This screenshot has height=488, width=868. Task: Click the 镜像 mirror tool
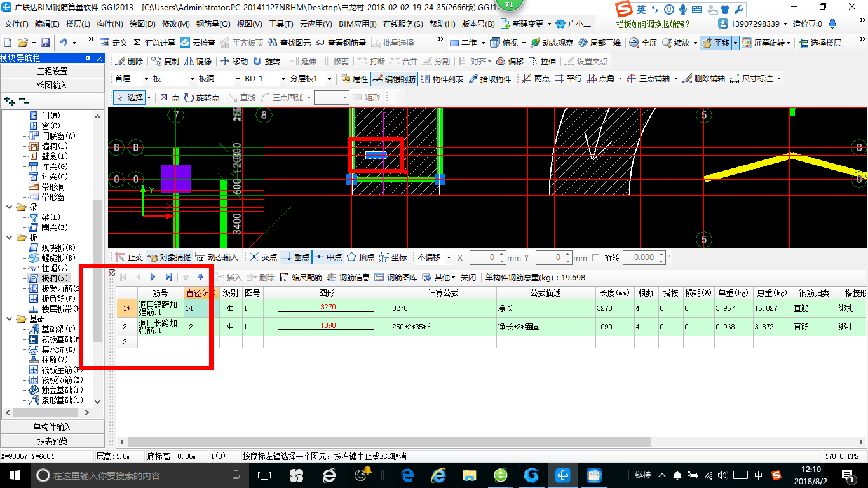[x=198, y=61]
